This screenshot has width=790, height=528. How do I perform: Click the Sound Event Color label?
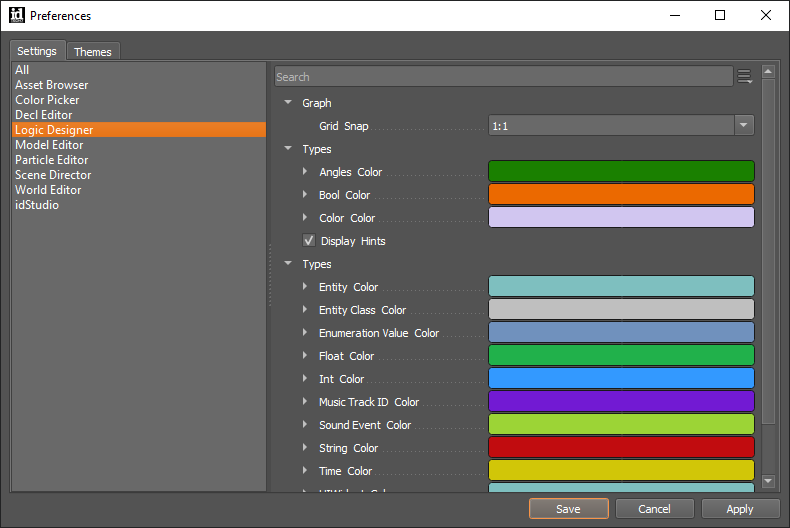point(365,425)
